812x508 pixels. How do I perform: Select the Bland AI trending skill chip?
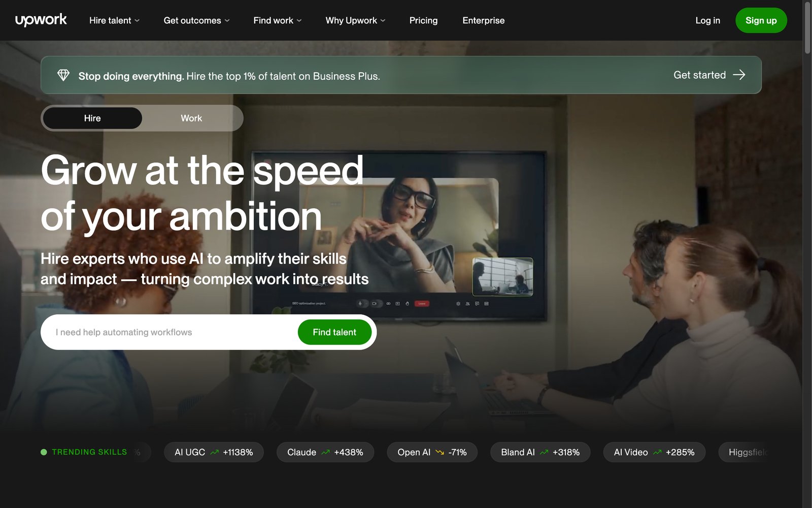pyautogui.click(x=540, y=452)
